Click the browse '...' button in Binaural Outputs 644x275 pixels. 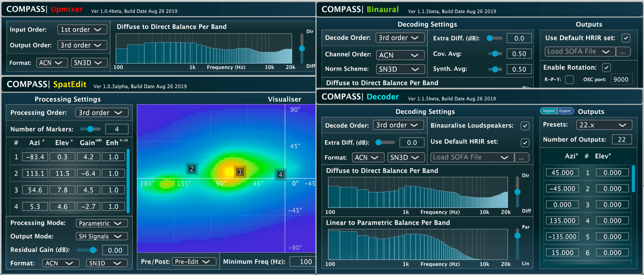623,52
